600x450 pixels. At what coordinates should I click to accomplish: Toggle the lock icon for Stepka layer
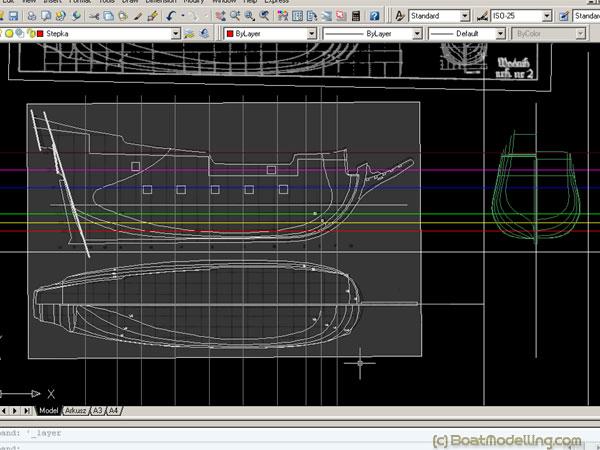pos(31,34)
